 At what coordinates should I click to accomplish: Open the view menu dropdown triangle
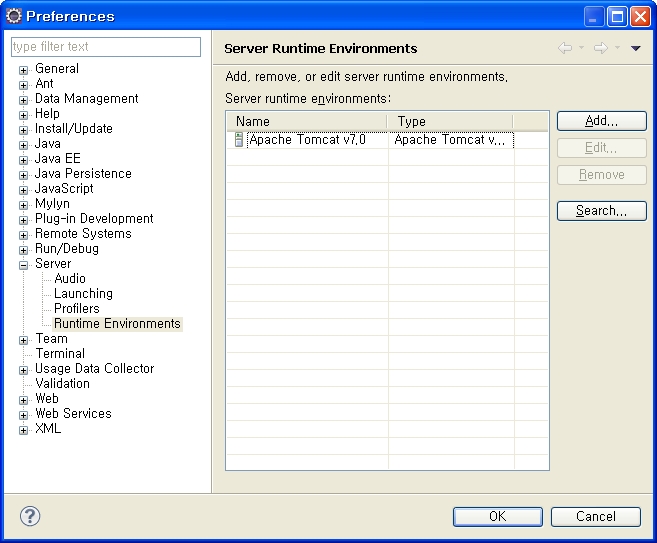pyautogui.click(x=636, y=48)
